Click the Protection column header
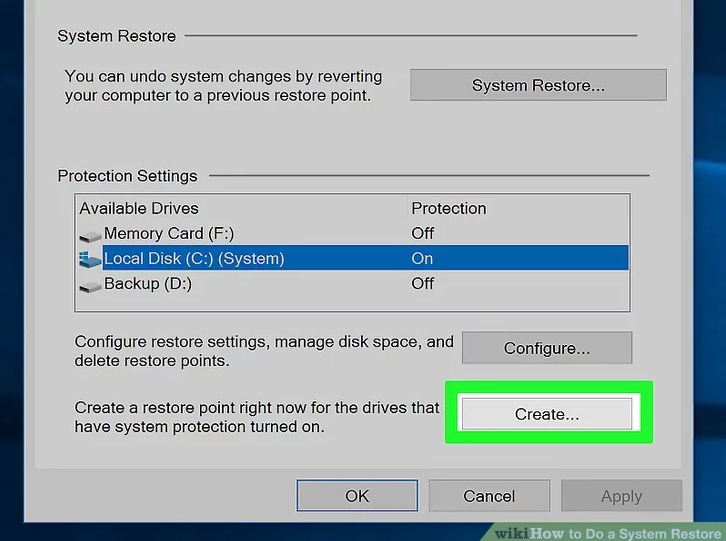The image size is (726, 541). click(x=449, y=208)
